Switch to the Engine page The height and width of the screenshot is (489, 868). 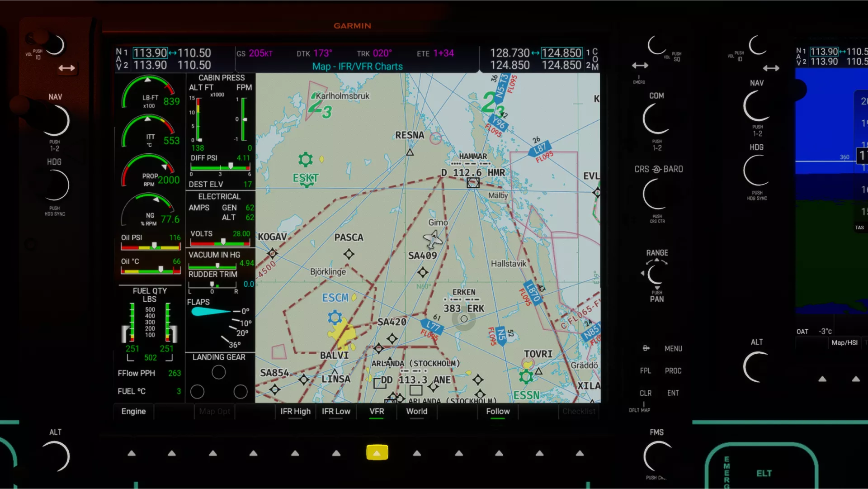pyautogui.click(x=133, y=411)
